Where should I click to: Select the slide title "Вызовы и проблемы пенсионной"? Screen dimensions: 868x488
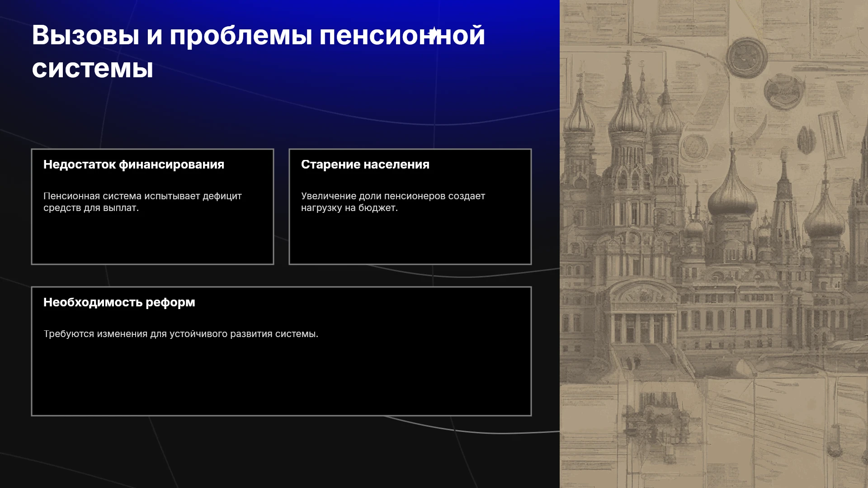(x=258, y=35)
